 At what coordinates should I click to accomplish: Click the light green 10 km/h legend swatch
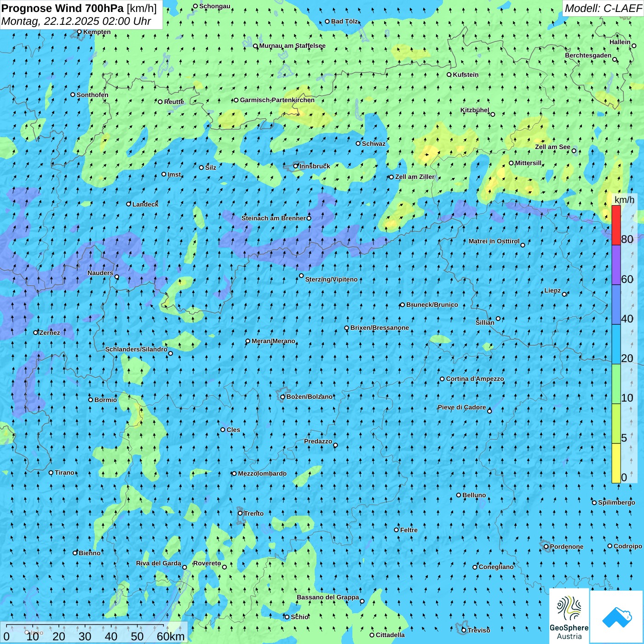(616, 384)
